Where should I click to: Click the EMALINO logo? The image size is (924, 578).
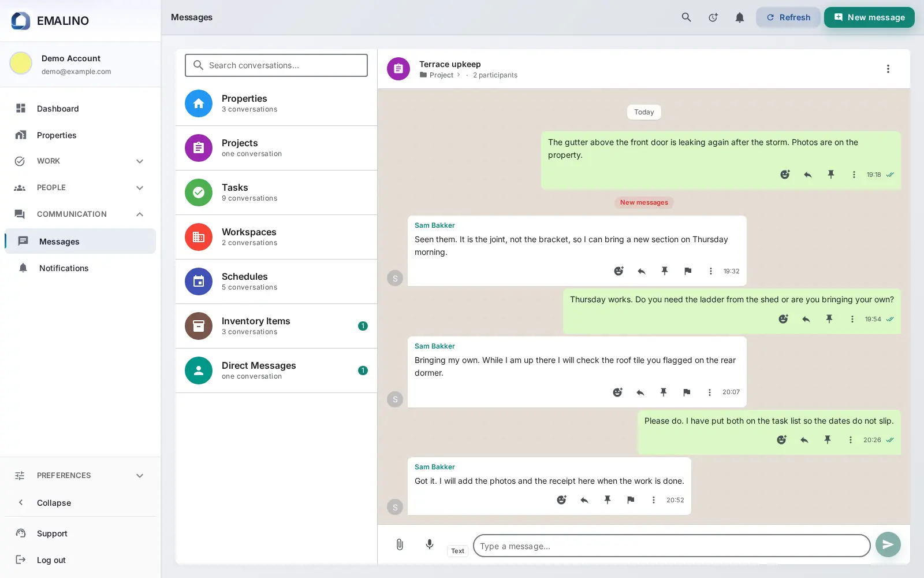pyautogui.click(x=50, y=21)
